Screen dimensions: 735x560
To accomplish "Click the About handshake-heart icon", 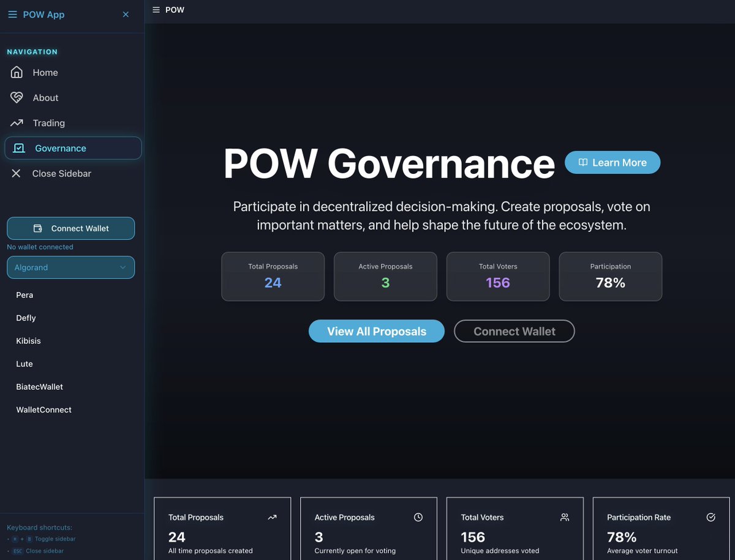I will tap(17, 97).
